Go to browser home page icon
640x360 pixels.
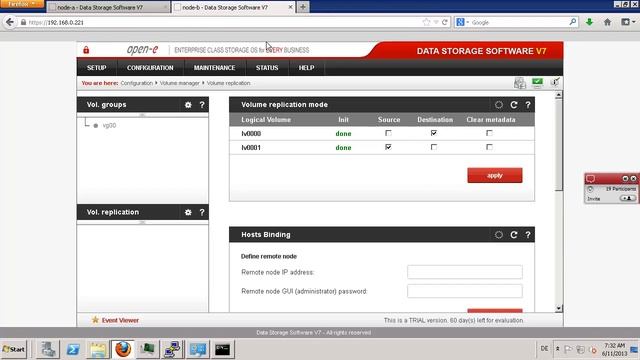point(607,22)
